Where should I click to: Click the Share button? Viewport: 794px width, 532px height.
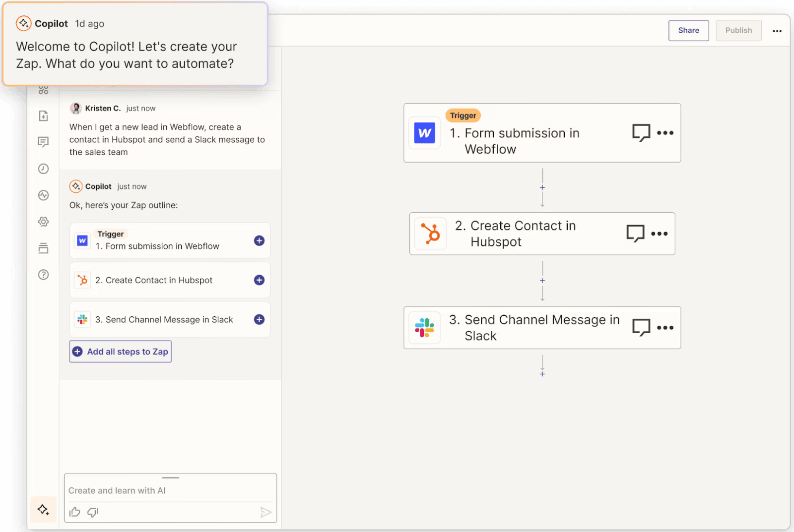[x=688, y=30]
